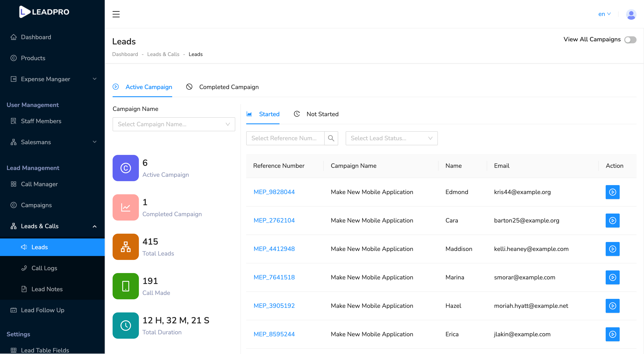This screenshot has width=644, height=354.
Task: Go to Dashboard breadcrumb link
Action: tap(125, 54)
